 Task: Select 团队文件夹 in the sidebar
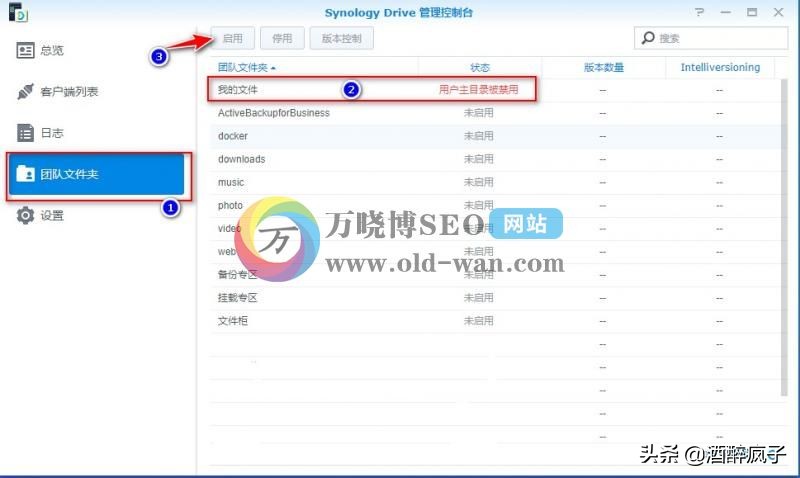tap(97, 174)
